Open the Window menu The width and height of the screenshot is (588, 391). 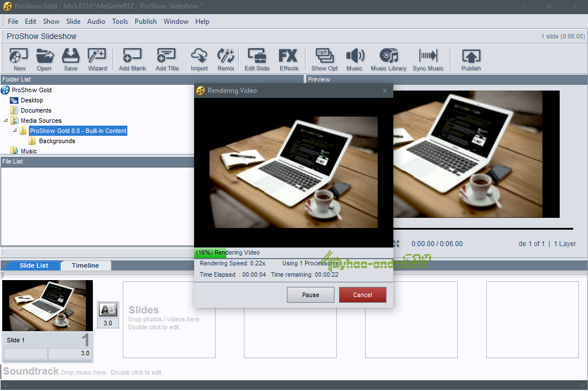[176, 22]
